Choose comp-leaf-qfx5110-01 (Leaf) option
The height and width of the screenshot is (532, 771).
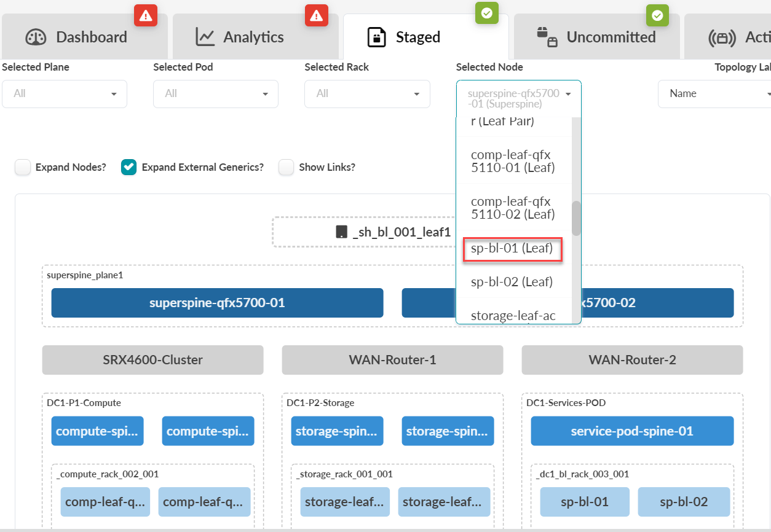tap(514, 160)
